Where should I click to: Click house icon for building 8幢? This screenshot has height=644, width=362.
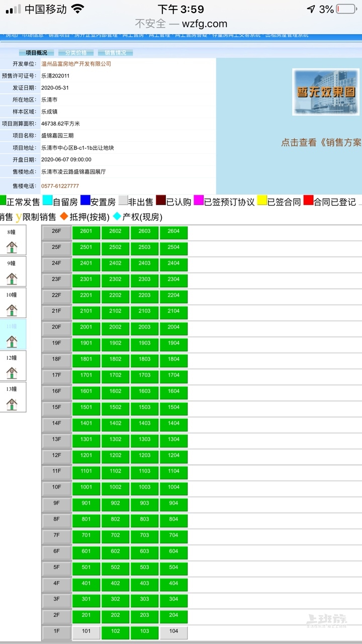[x=12, y=247]
